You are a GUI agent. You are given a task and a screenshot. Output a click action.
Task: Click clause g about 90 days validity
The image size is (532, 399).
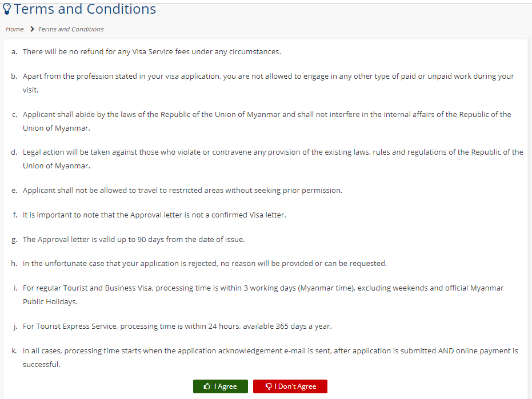[x=134, y=240]
